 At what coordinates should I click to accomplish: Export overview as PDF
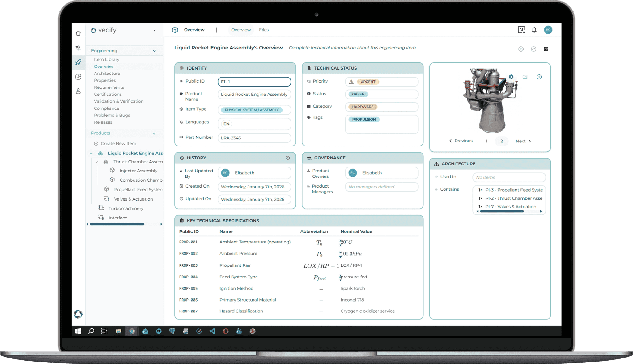546,49
